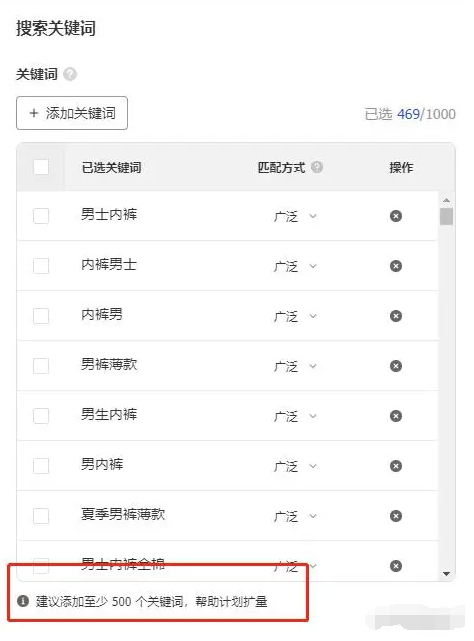Check the 男生内裤 keyword checkbox

point(41,416)
